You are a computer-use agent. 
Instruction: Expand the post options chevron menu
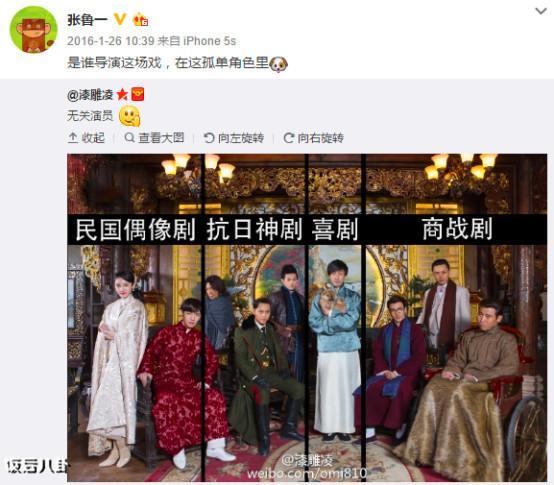[x=541, y=11]
